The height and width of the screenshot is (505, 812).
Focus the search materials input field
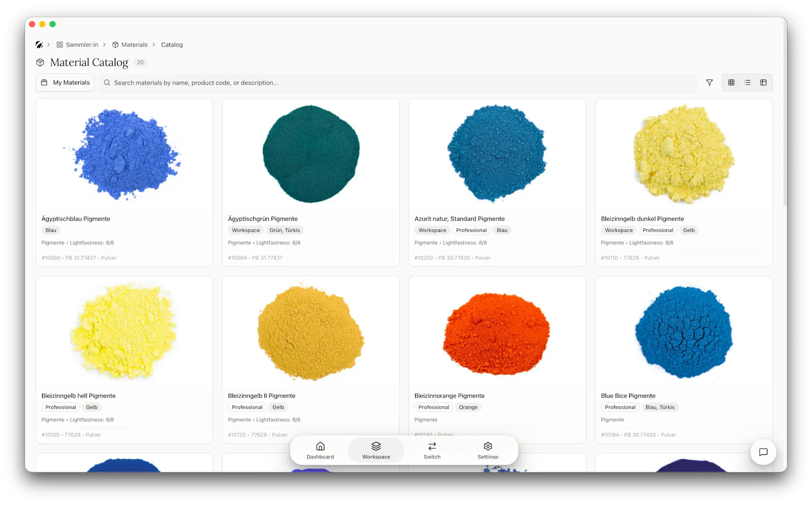(398, 83)
